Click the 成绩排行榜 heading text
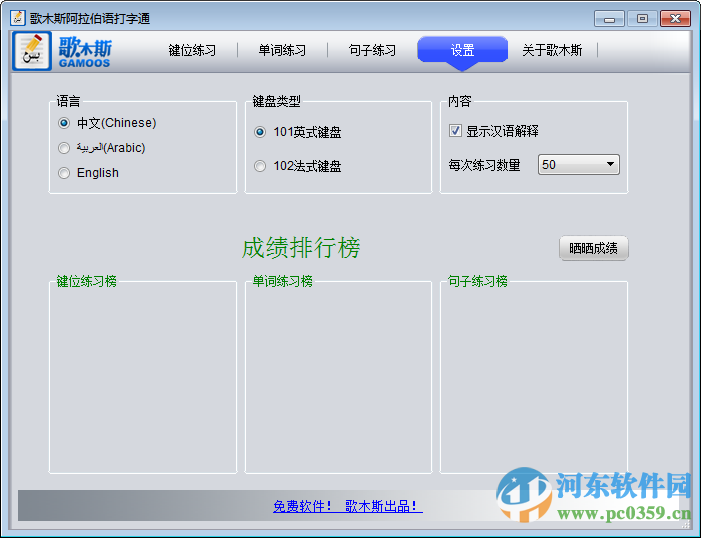The width and height of the screenshot is (701, 538). pyautogui.click(x=301, y=247)
